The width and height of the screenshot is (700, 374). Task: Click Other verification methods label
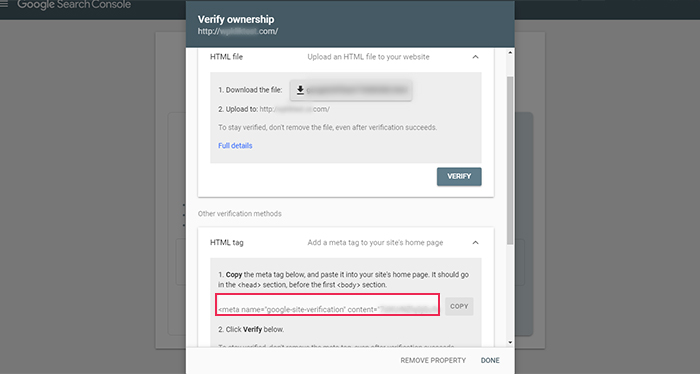point(240,214)
